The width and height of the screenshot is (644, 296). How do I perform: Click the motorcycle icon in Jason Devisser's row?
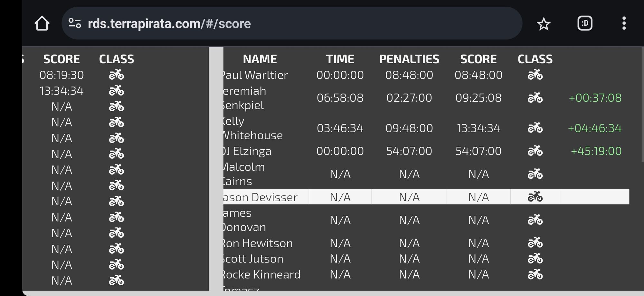(535, 197)
